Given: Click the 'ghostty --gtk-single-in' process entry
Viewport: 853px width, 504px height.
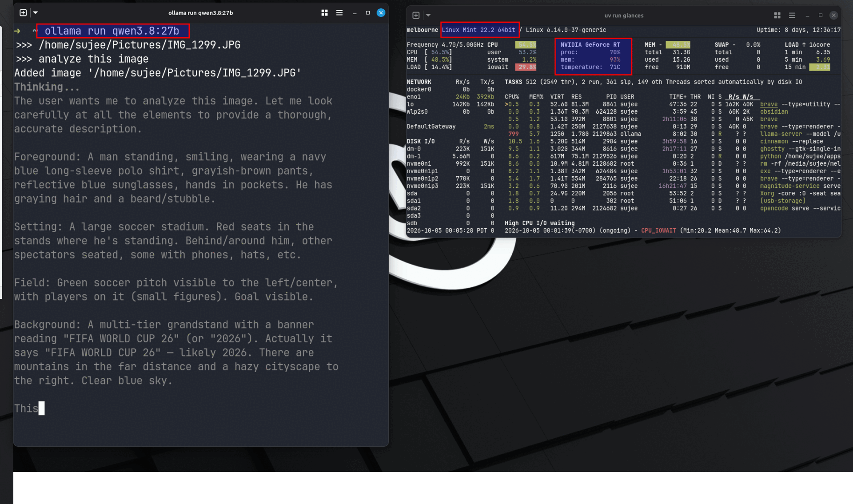Looking at the screenshot, I should (800, 149).
